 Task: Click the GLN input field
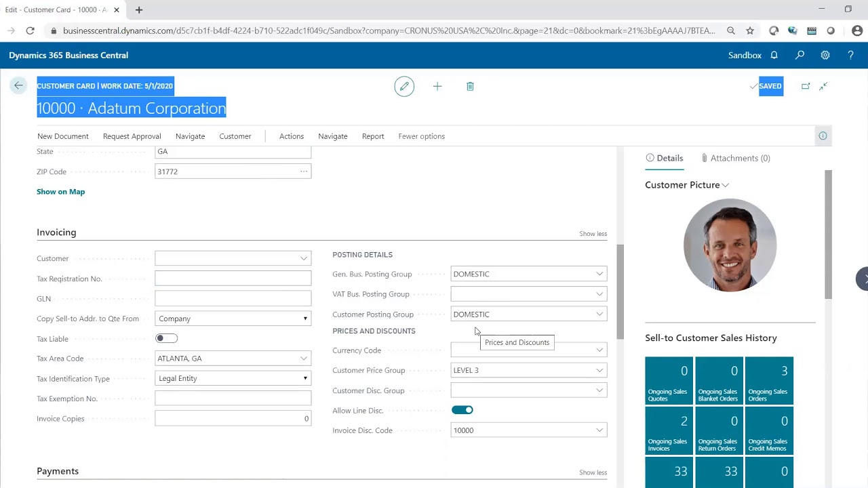[x=233, y=298]
